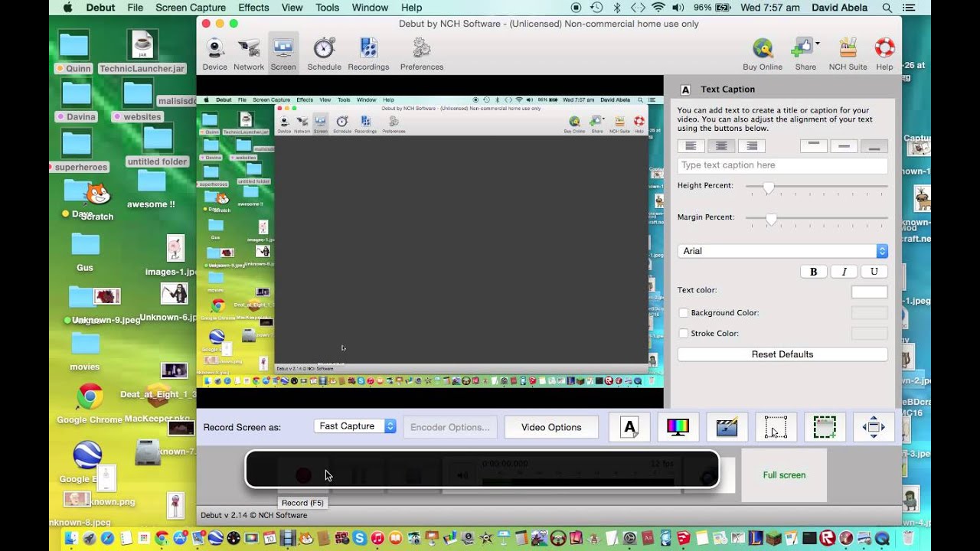Open Spotlight search in menu bar
980x551 pixels.
click(887, 8)
